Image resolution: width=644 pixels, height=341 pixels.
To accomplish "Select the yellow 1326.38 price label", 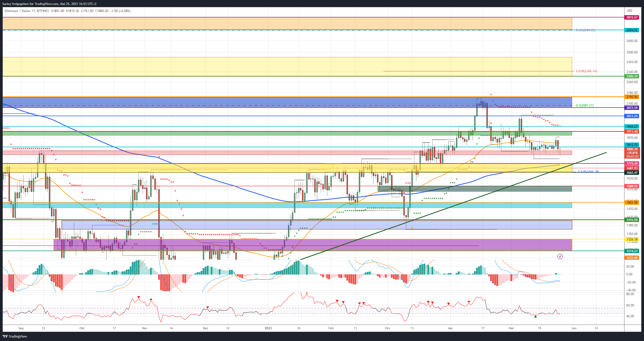I will tap(632, 239).
